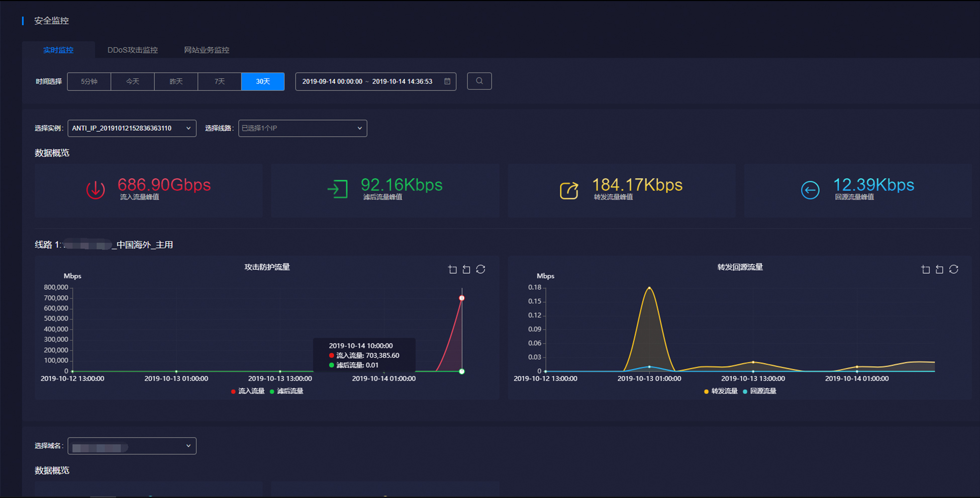The image size is (980, 498).
Task: Refresh the attack protection traffic chart
Action: tap(480, 269)
